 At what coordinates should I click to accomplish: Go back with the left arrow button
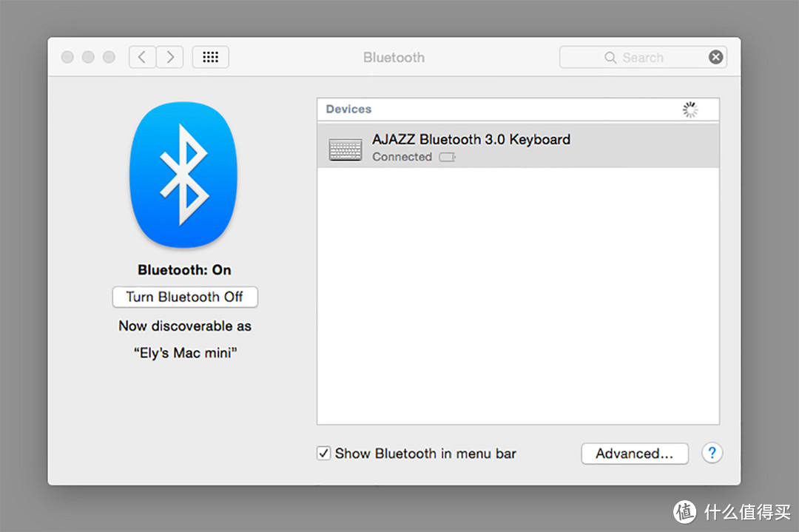click(x=142, y=57)
